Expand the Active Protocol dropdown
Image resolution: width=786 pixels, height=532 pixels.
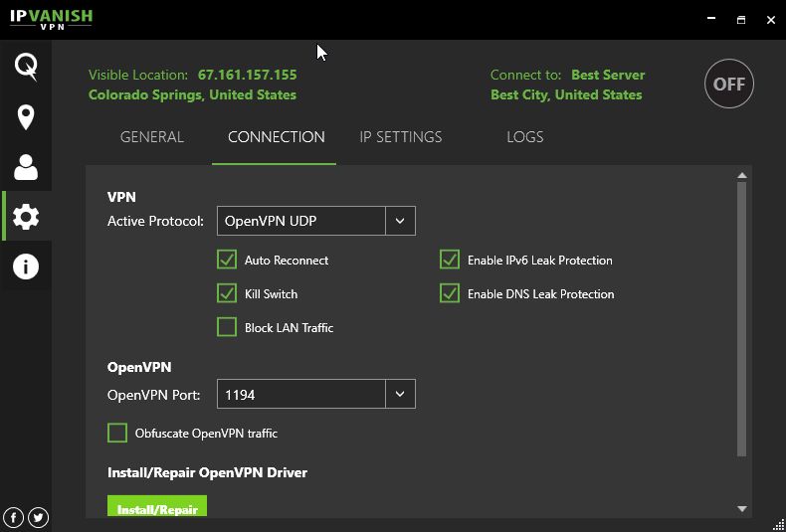coord(400,221)
